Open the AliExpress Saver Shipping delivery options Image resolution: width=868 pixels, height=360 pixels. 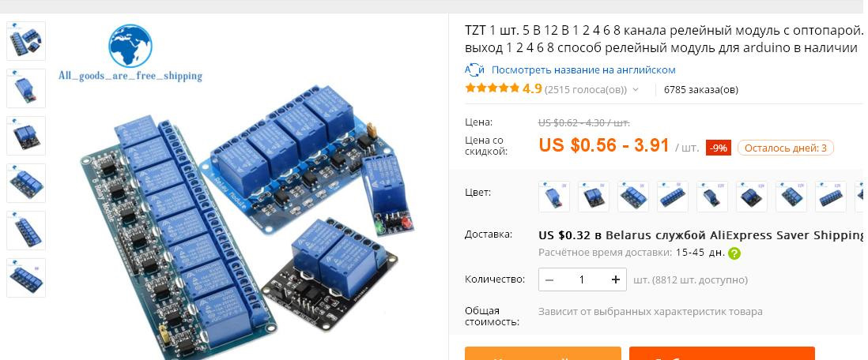(x=701, y=235)
